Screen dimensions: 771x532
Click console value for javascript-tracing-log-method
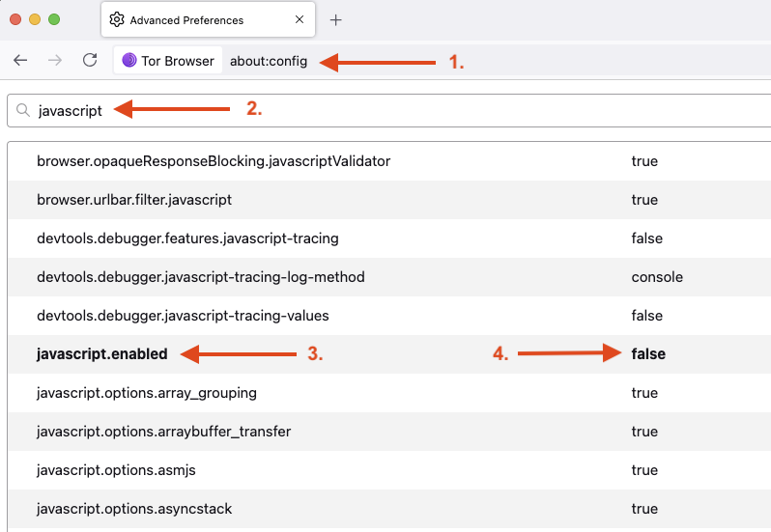pyautogui.click(x=657, y=277)
